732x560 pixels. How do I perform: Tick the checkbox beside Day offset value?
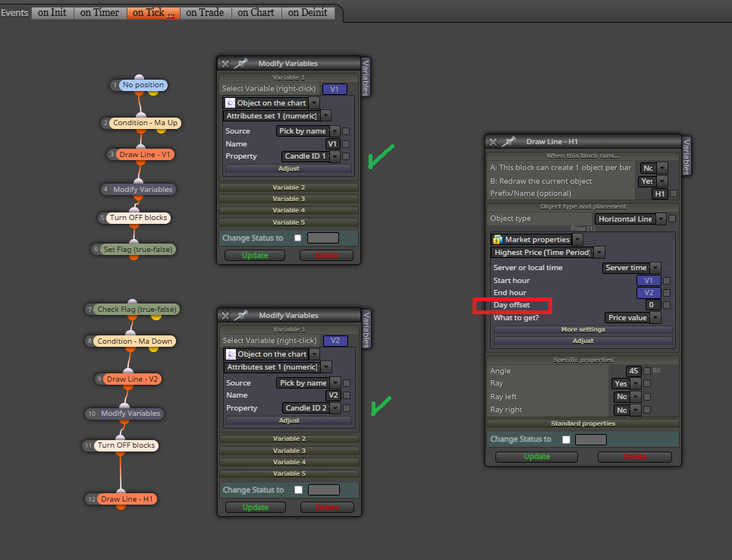pyautogui.click(x=667, y=305)
